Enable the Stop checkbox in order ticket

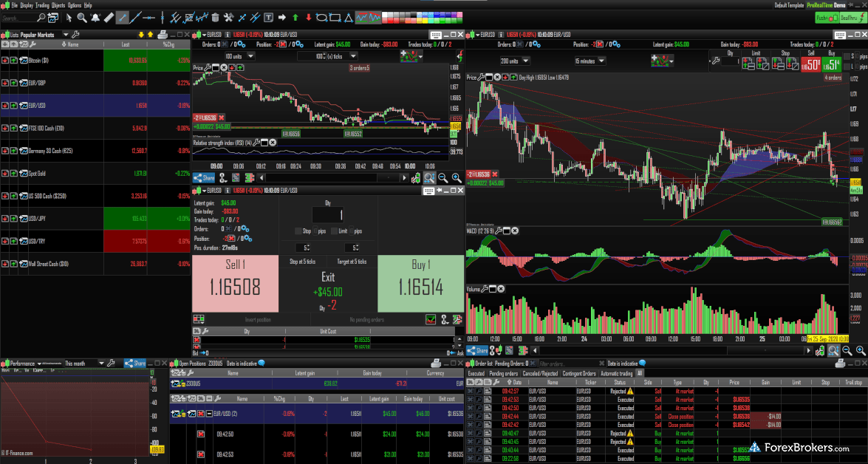coord(297,231)
